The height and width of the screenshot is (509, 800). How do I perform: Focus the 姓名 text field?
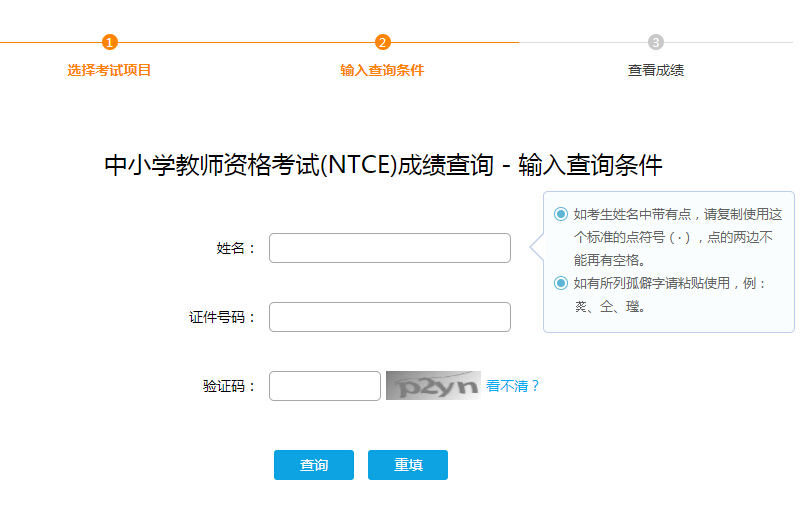pos(390,248)
